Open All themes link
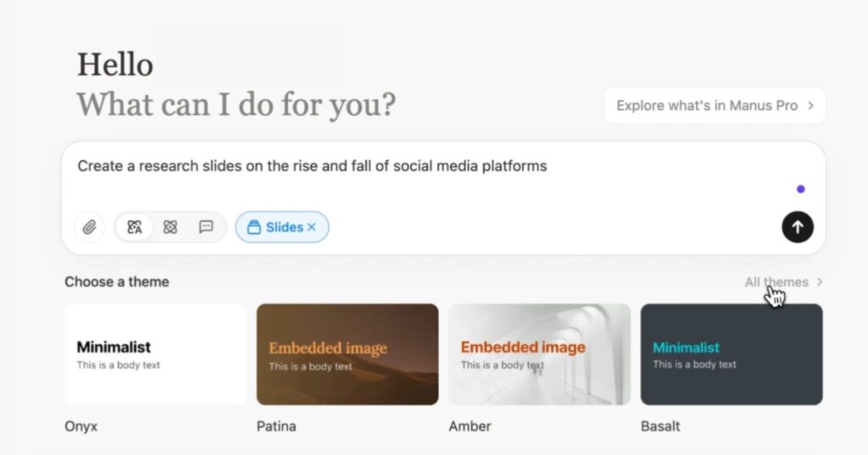 click(776, 282)
